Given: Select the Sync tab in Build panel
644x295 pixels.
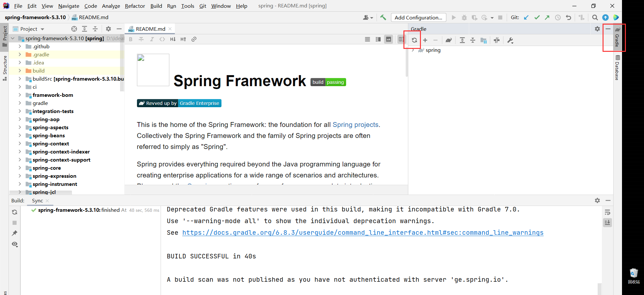Looking at the screenshot, I should pyautogui.click(x=37, y=200).
